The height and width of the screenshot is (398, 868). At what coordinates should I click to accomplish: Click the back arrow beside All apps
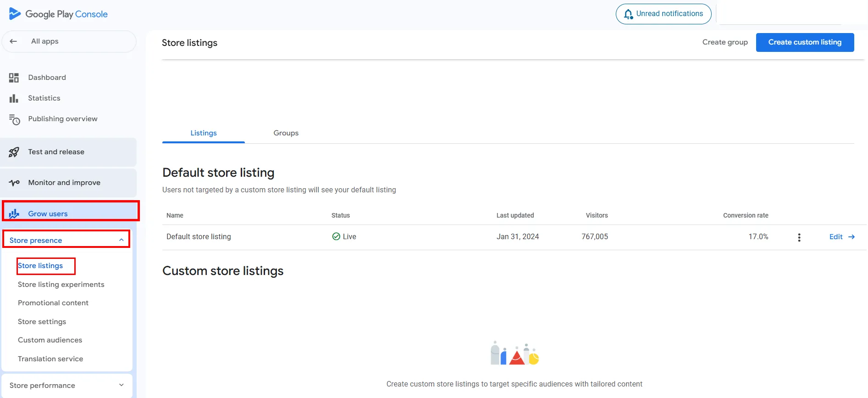[13, 41]
